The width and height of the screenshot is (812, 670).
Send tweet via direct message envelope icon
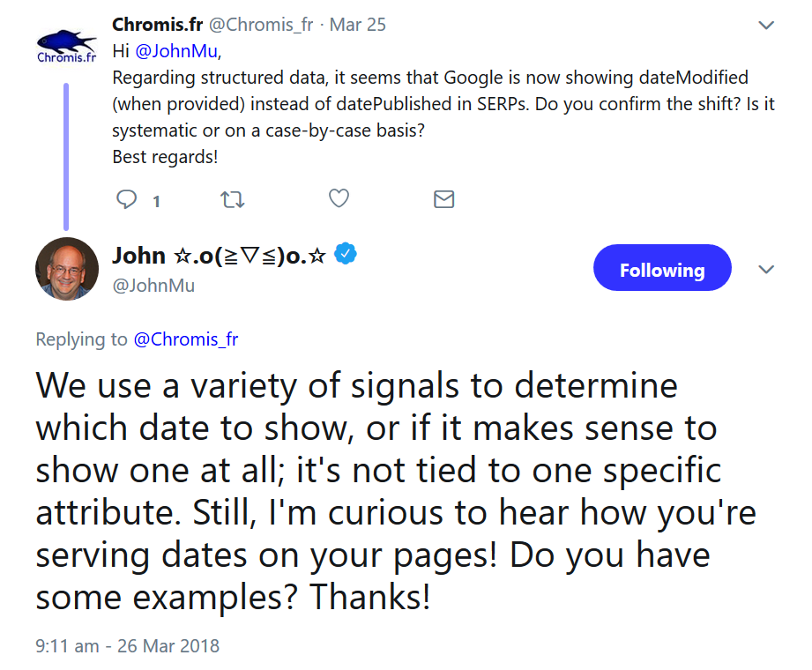444,200
